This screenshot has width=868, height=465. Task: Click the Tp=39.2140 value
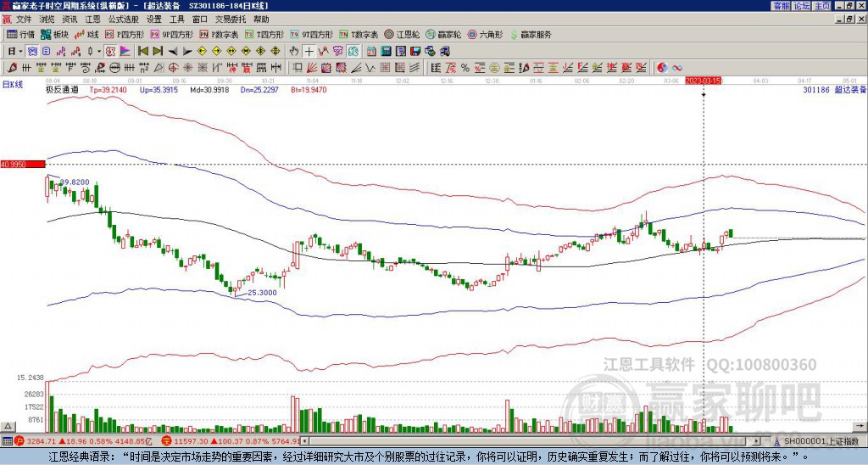tap(108, 89)
